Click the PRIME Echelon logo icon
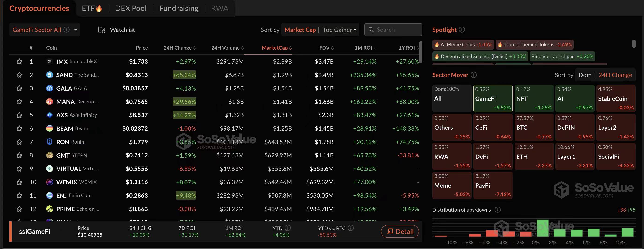The width and height of the screenshot is (644, 249). click(50, 209)
